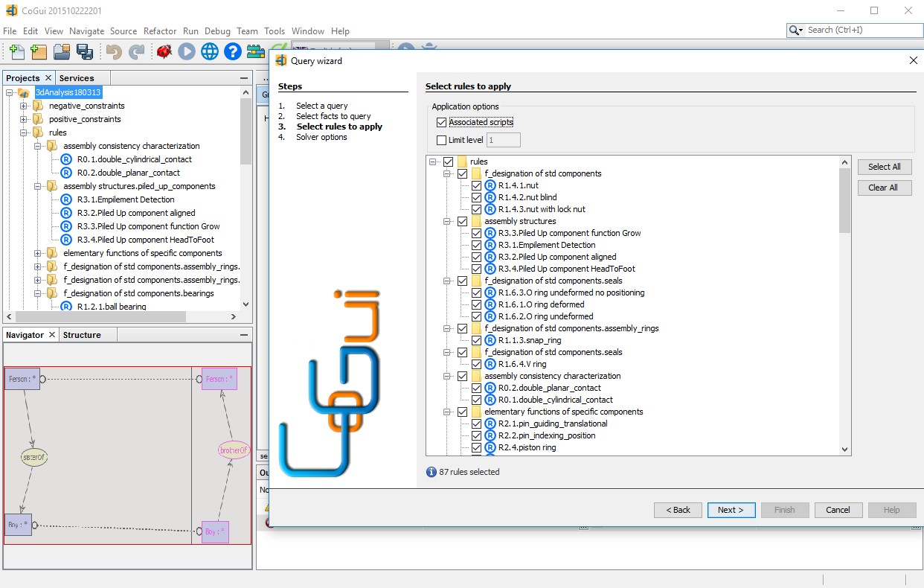Collapse rules folder in Projects tree

coord(24,132)
